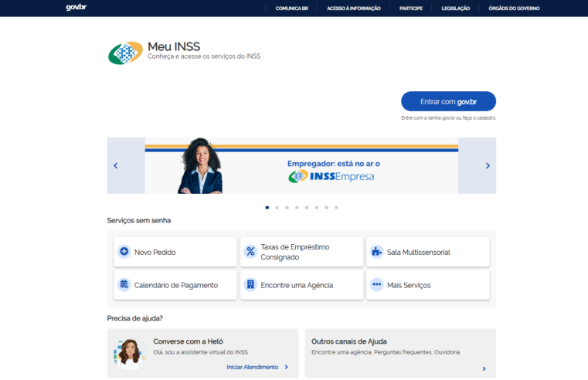Open the Encontre uma Agência card
The height and width of the screenshot is (380, 588).
click(301, 285)
